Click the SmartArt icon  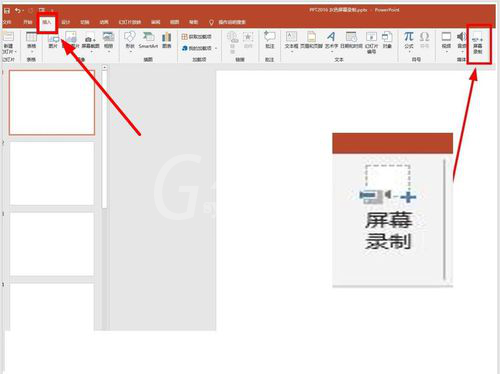[148, 40]
